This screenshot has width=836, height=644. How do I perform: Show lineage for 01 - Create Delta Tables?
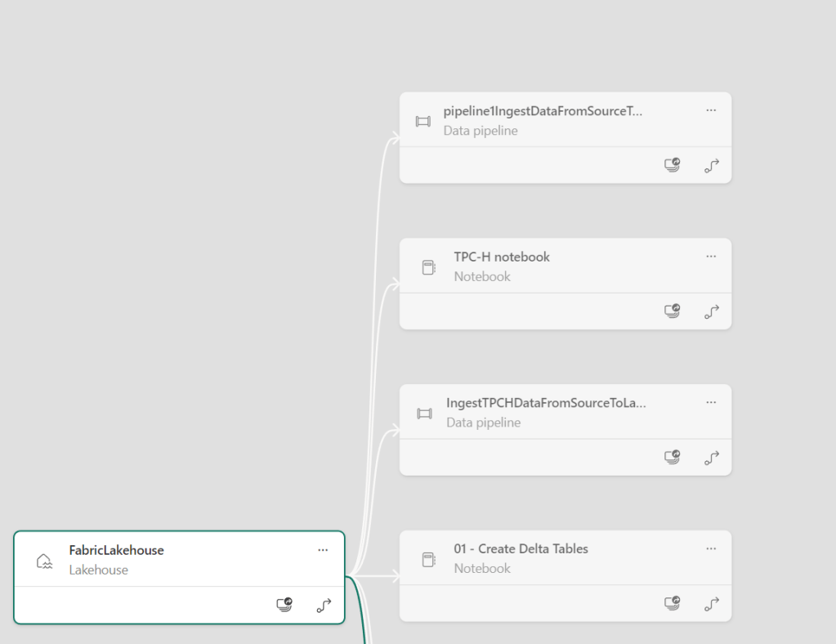[712, 604]
